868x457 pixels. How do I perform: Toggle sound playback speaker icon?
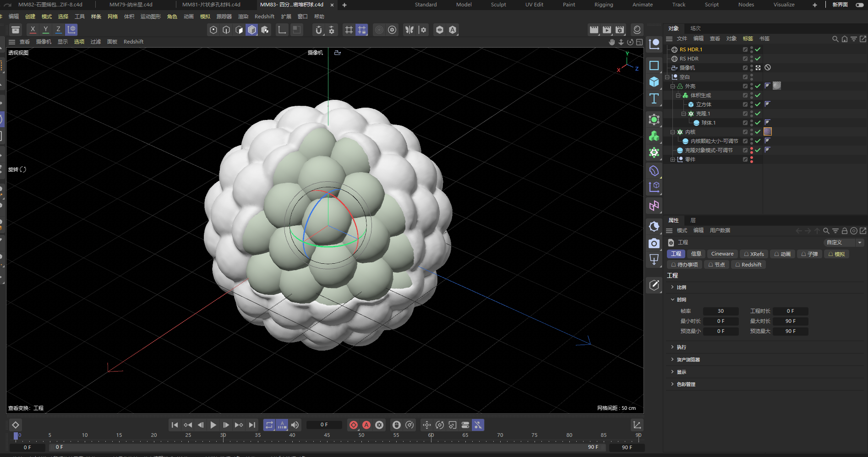tap(295, 425)
